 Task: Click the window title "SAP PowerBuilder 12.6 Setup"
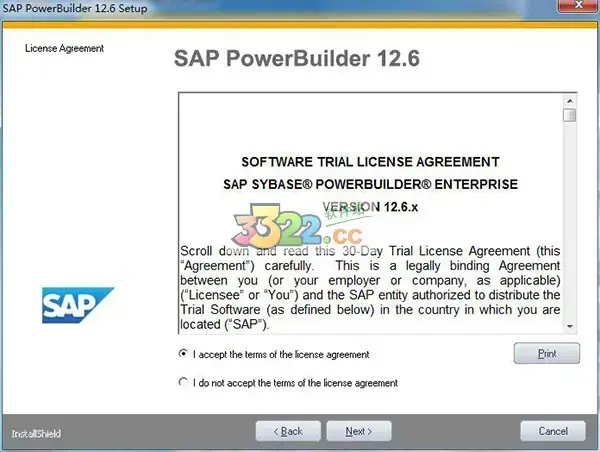tap(75, 8)
